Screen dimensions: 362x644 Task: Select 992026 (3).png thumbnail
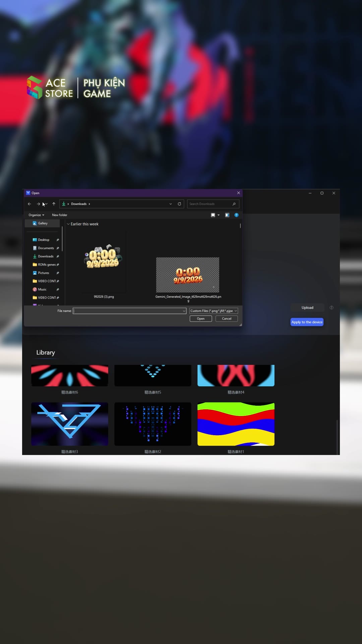pyautogui.click(x=104, y=262)
